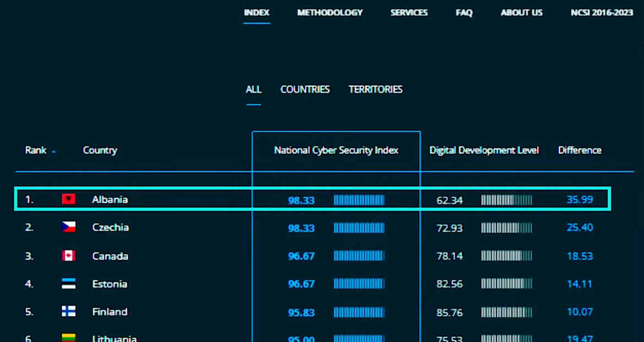Click Albania's blue NCSI progress bar
This screenshot has width=644, height=342.
point(359,200)
